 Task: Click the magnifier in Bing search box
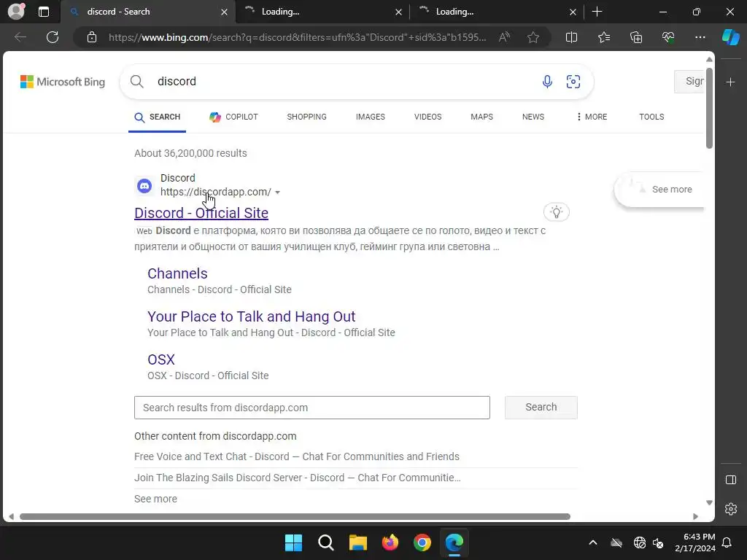coord(136,82)
